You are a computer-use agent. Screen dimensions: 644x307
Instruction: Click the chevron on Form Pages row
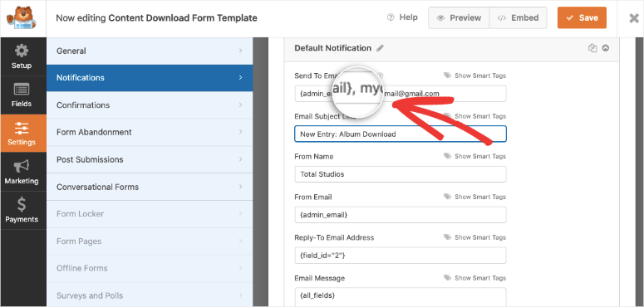[x=241, y=241]
